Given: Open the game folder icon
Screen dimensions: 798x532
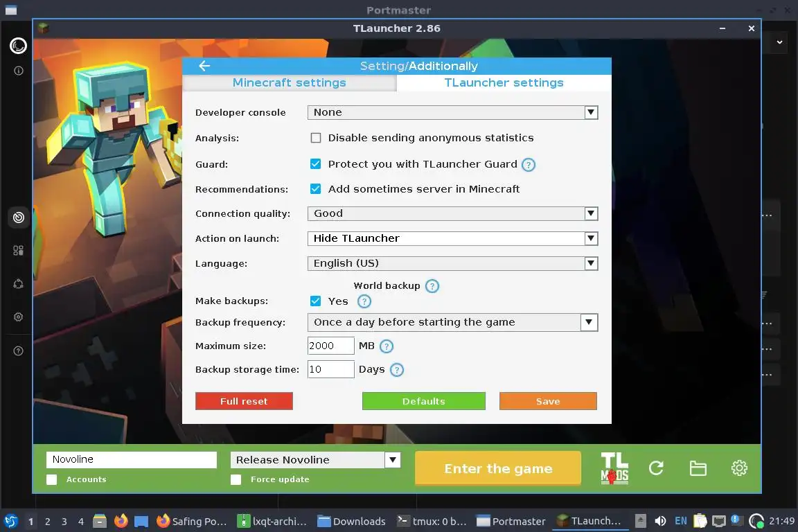Looking at the screenshot, I should click(x=698, y=468).
